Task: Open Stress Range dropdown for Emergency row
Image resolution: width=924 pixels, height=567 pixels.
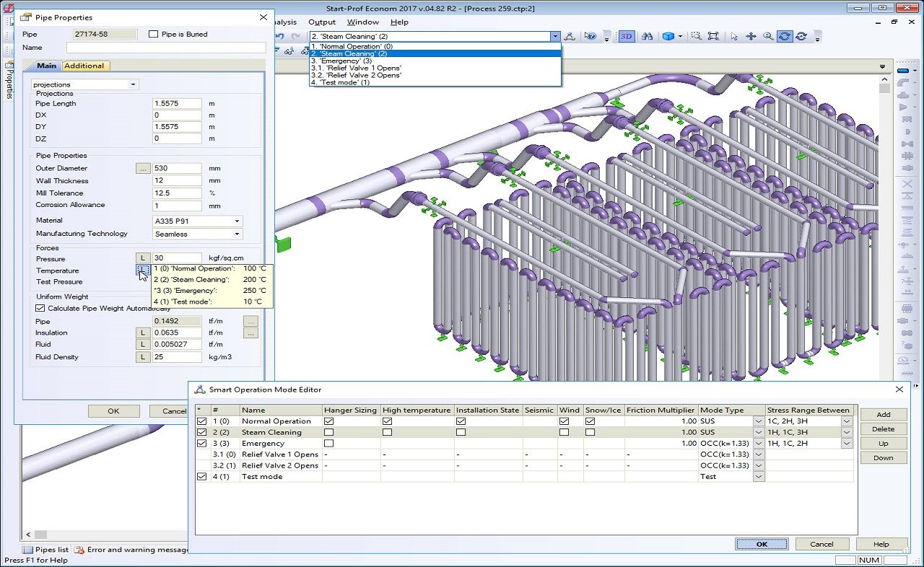Action: tap(847, 444)
